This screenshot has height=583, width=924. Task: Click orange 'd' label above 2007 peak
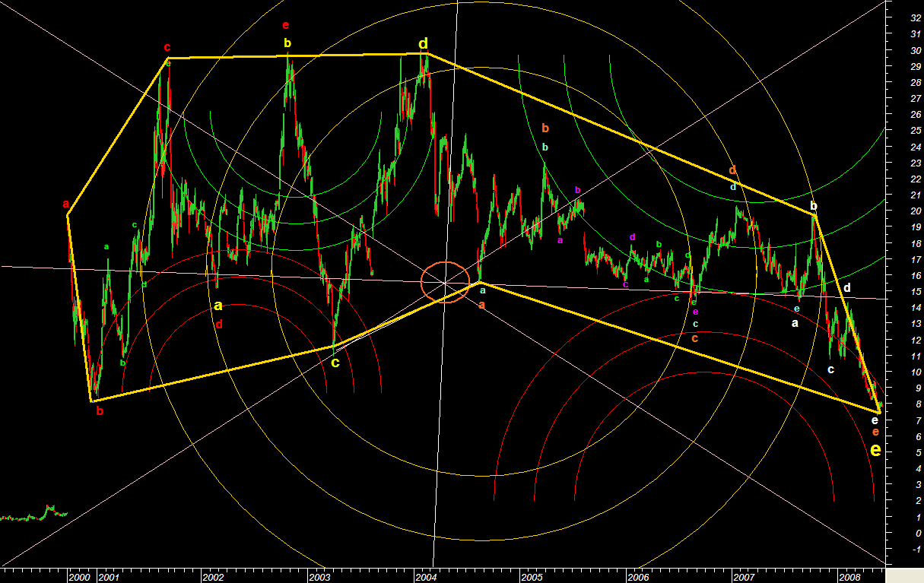732,170
